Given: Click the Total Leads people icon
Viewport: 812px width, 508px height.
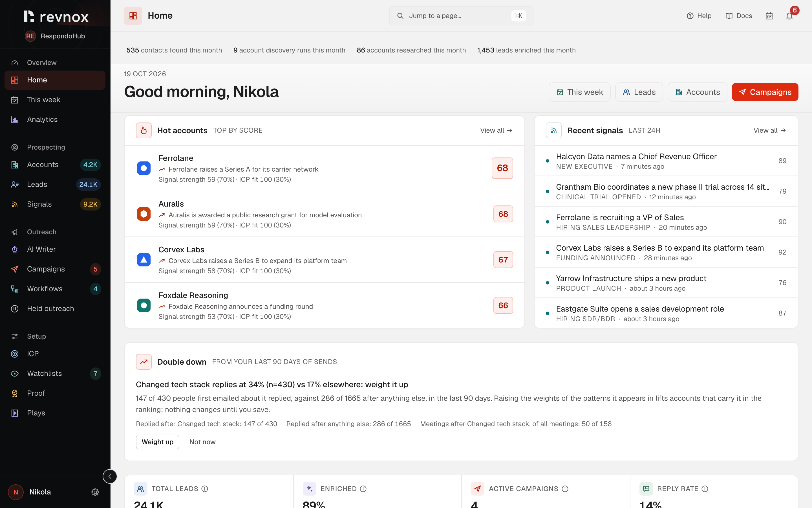Looking at the screenshot, I should click(140, 489).
